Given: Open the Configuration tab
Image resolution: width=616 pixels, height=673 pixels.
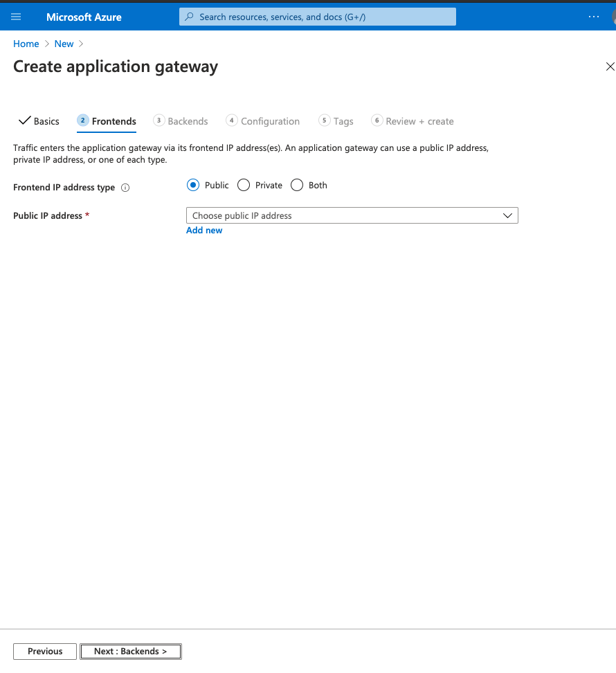Looking at the screenshot, I should click(270, 121).
